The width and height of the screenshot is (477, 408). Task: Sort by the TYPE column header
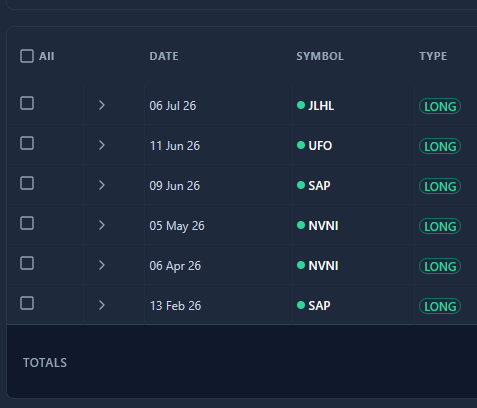pos(433,56)
